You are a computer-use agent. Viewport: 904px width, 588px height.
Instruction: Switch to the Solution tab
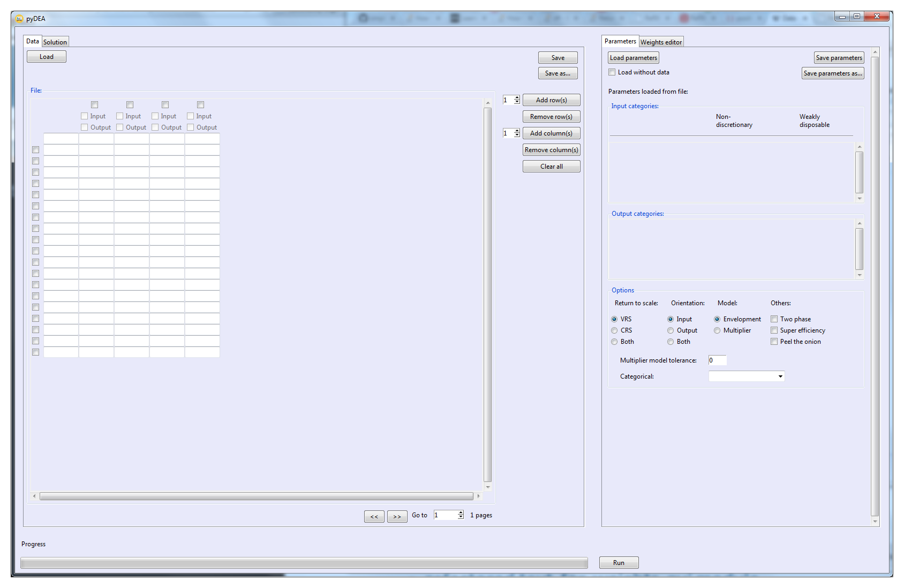click(x=55, y=42)
